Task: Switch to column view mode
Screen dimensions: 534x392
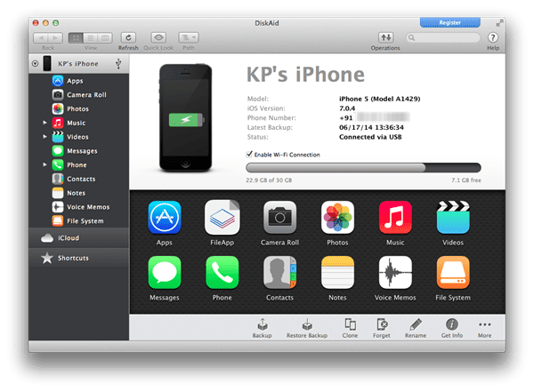Action: coord(105,37)
